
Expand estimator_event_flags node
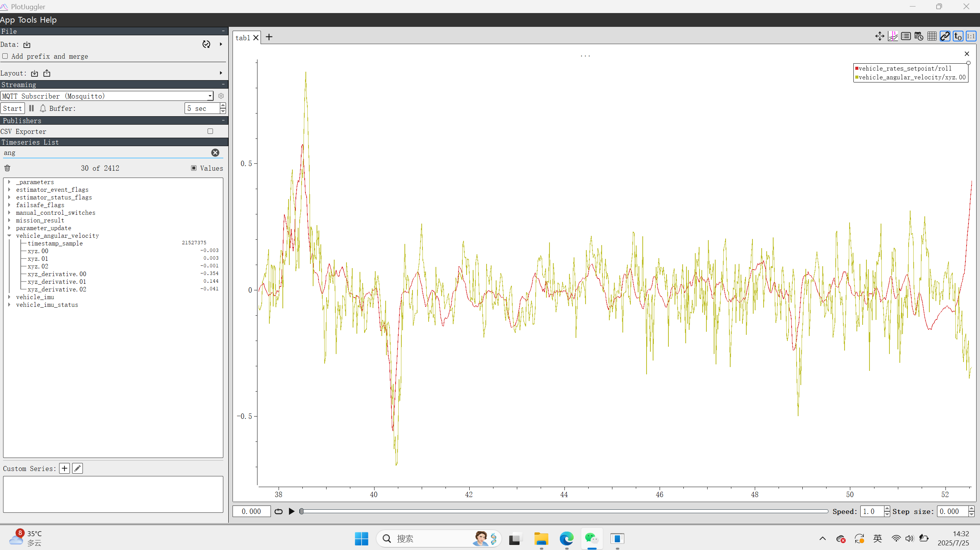coord(9,190)
